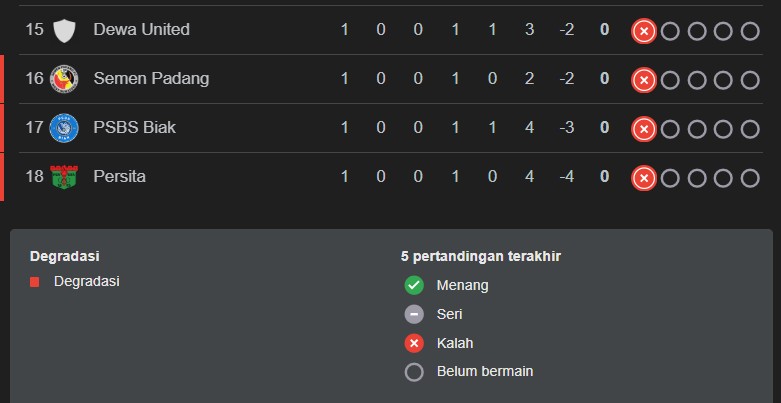Click the Semen Padang club logo
Image resolution: width=781 pixels, height=403 pixels.
pyautogui.click(x=64, y=79)
